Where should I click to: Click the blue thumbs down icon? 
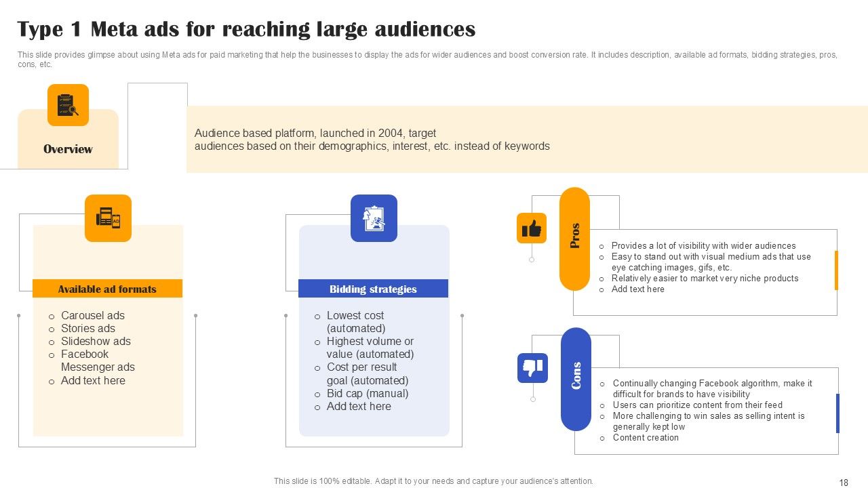(532, 368)
